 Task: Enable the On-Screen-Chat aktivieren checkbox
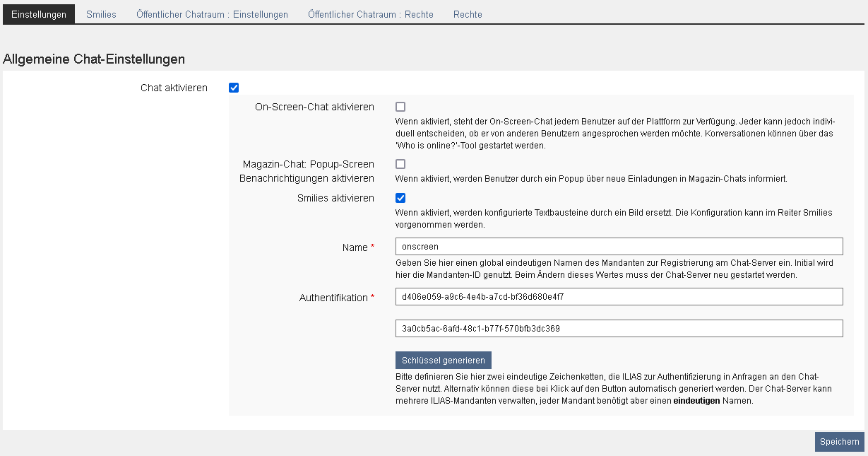pyautogui.click(x=400, y=107)
